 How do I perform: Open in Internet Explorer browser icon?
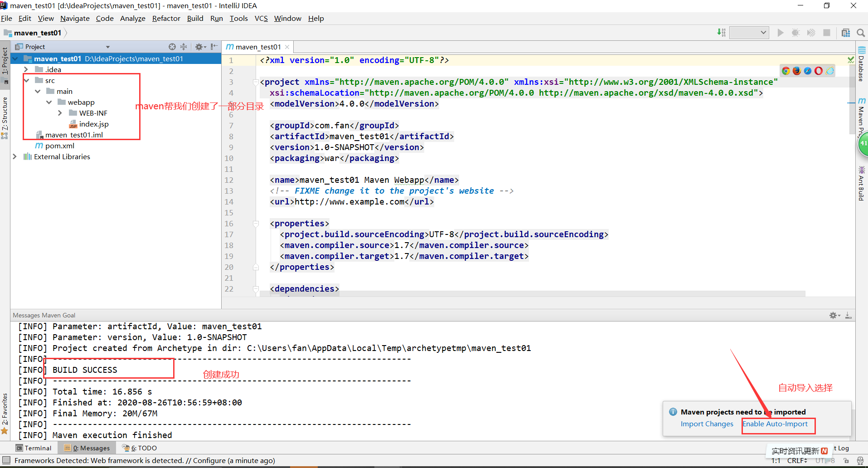[x=829, y=71]
